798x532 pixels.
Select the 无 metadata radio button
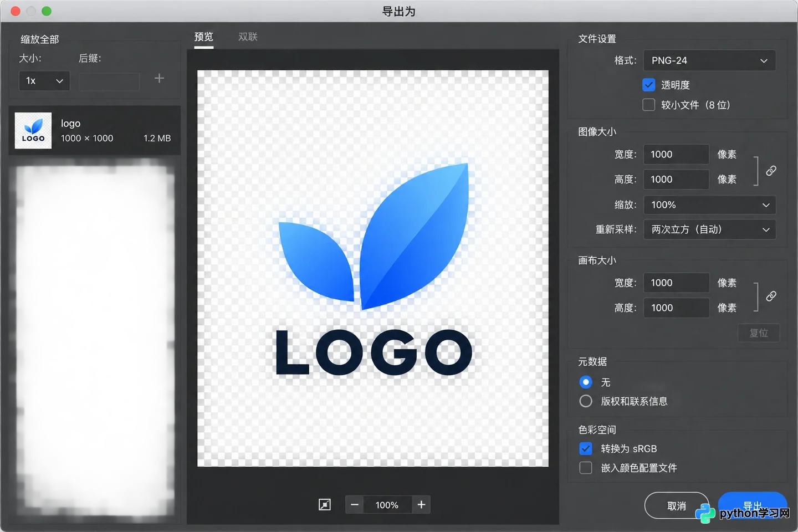click(x=586, y=382)
